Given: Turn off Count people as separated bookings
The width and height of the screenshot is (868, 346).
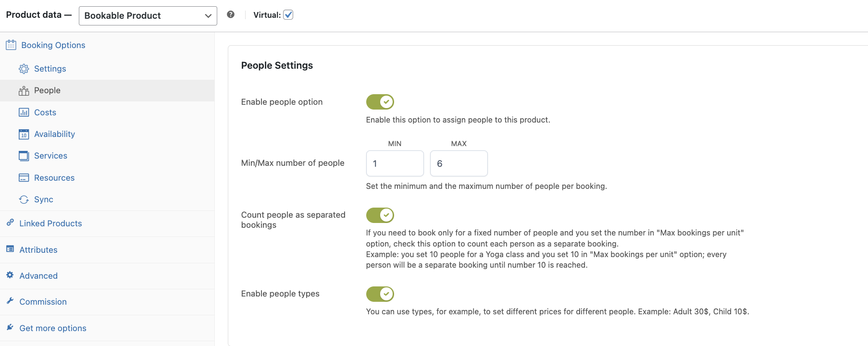Looking at the screenshot, I should pos(380,215).
